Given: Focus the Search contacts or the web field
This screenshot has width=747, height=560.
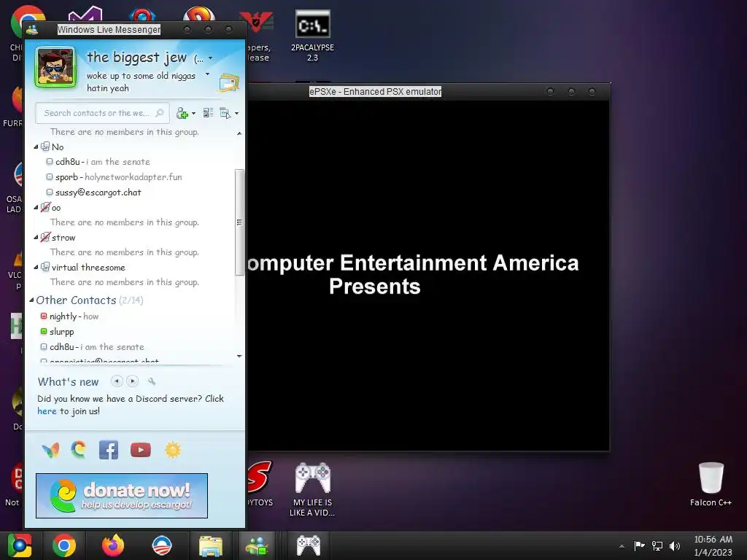Looking at the screenshot, I should tap(102, 113).
